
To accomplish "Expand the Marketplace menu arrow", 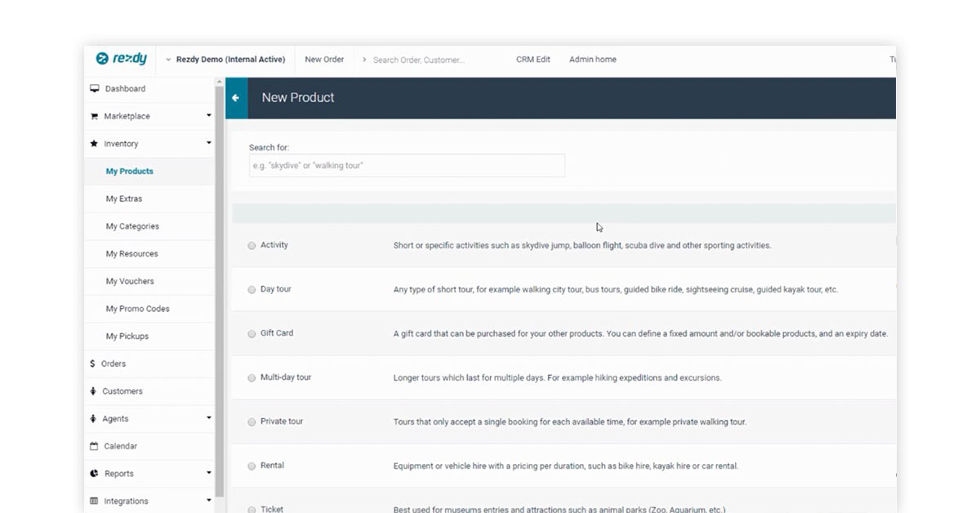I will pos(208,116).
